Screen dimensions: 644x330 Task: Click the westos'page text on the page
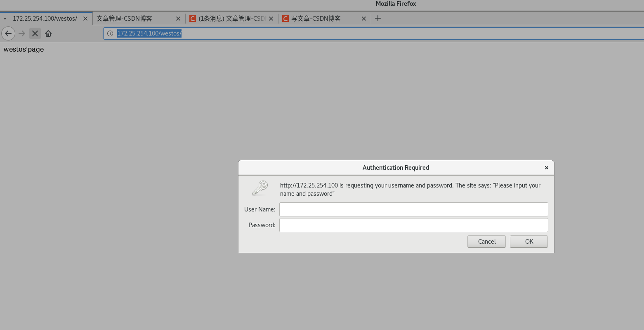tap(24, 50)
